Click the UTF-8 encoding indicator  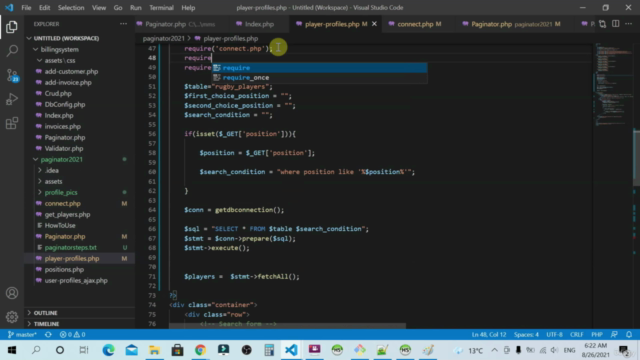[554, 335]
